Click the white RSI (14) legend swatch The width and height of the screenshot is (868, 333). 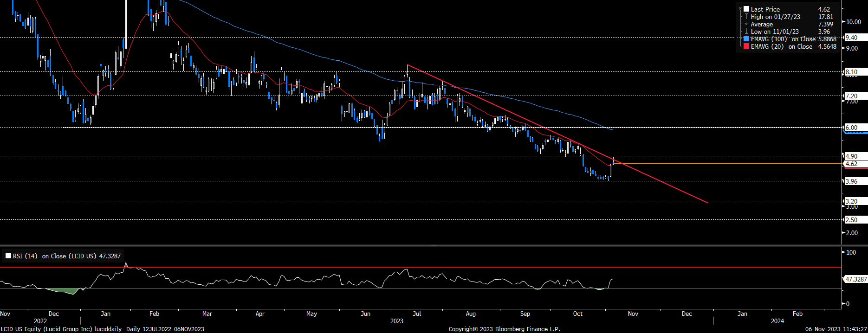point(8,256)
